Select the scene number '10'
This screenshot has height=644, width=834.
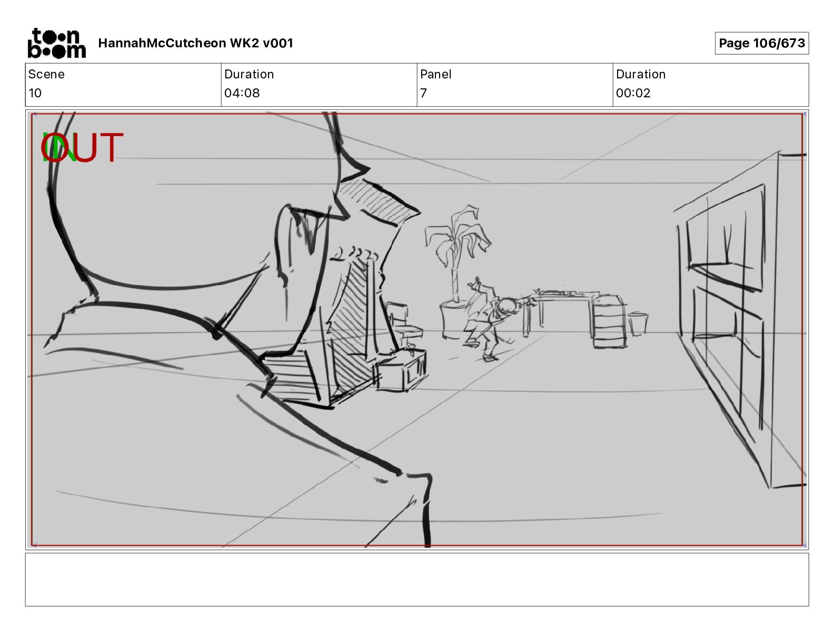coord(35,93)
